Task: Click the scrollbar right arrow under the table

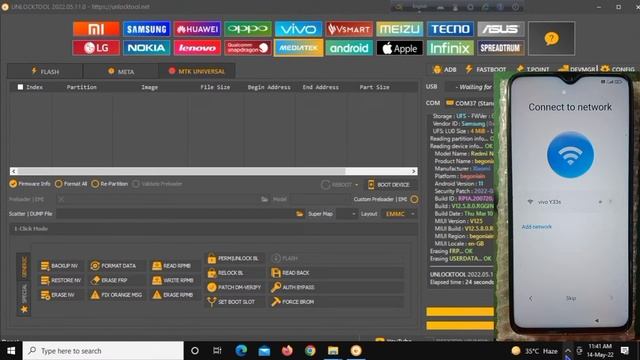Action: click(x=414, y=171)
